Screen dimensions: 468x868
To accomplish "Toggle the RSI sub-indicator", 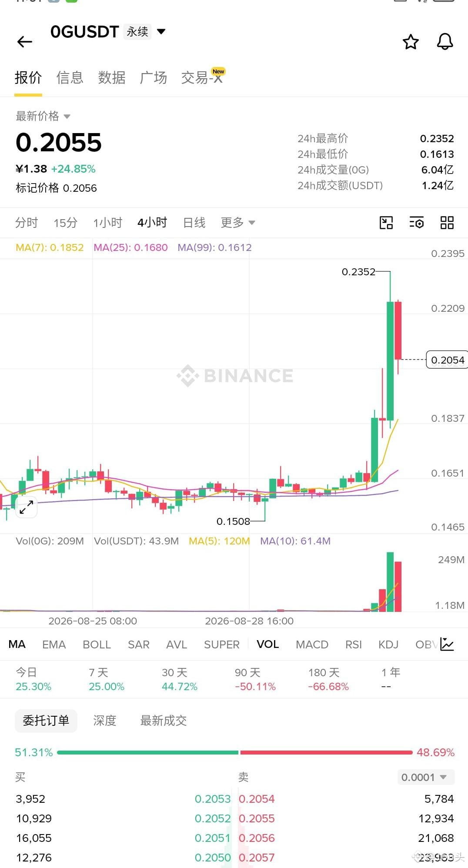I will [354, 644].
